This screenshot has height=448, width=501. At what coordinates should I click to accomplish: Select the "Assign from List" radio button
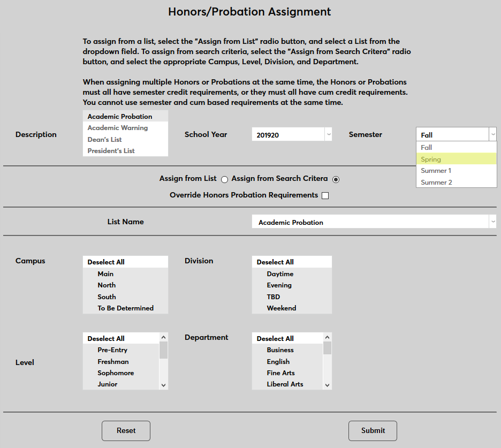224,179
